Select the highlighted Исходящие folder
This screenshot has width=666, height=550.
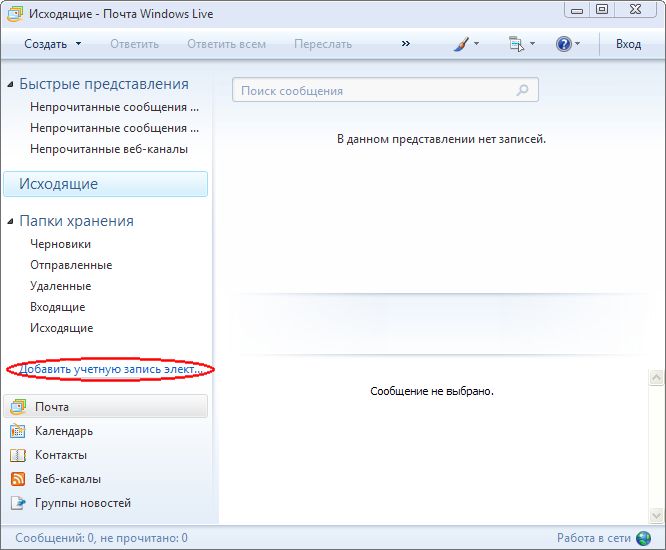pyautogui.click(x=105, y=184)
